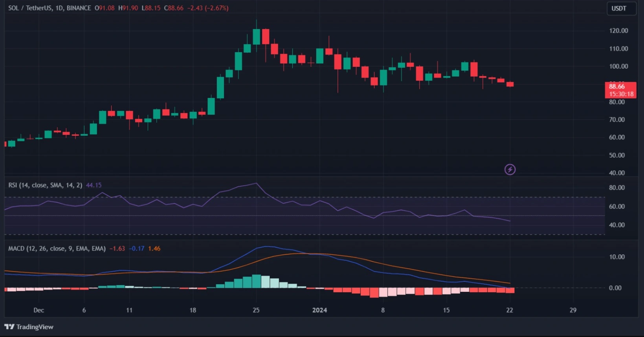Open the TradingView logo link
The width and height of the screenshot is (644, 337).
pos(29,327)
